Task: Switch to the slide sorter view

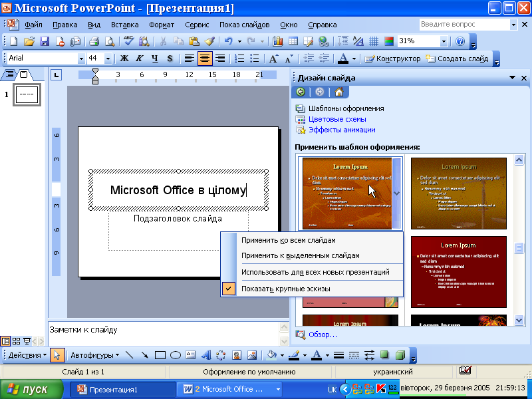Action: pos(16,341)
